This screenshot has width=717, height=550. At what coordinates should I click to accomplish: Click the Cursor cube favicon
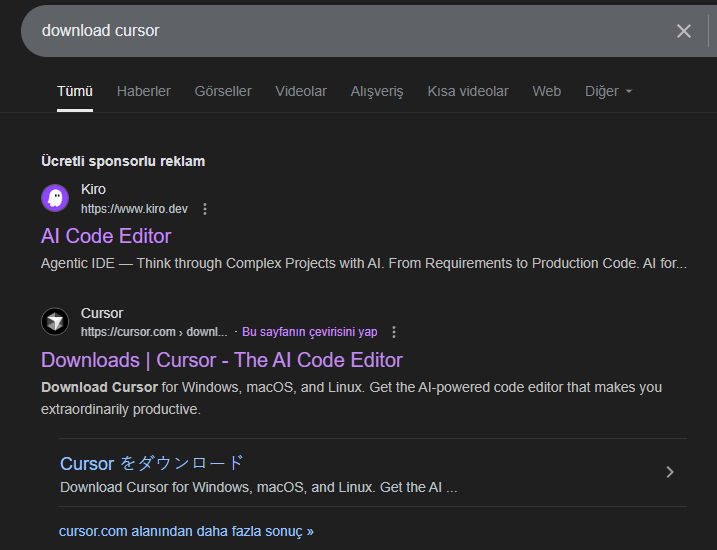pos(55,321)
